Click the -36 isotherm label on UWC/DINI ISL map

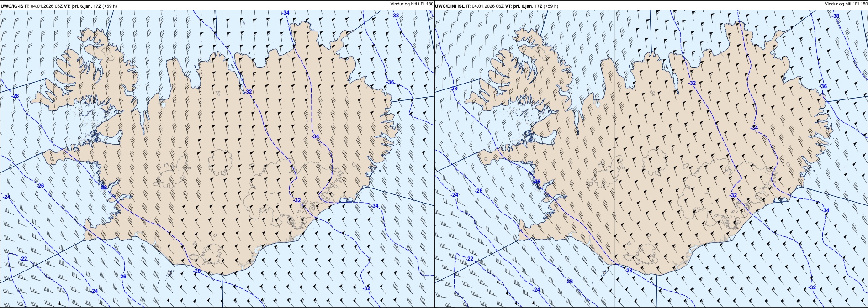(x=823, y=86)
